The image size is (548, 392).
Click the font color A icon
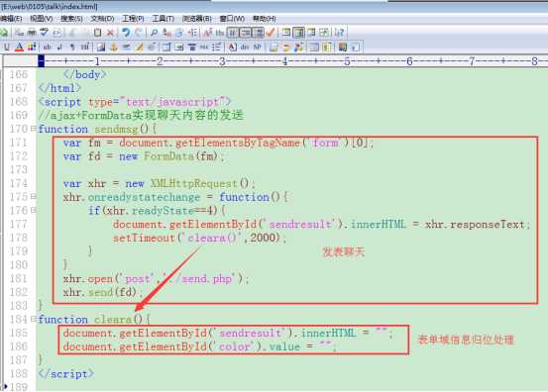19,47
